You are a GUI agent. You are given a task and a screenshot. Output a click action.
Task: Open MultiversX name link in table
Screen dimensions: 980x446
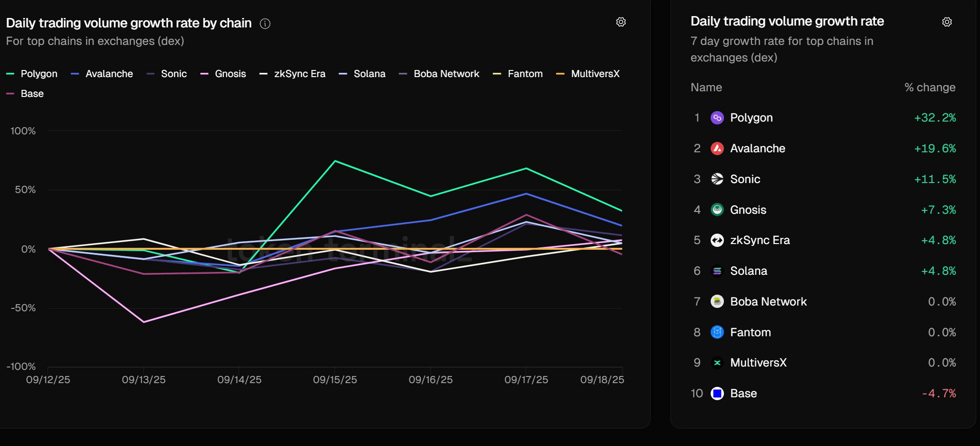tap(758, 363)
